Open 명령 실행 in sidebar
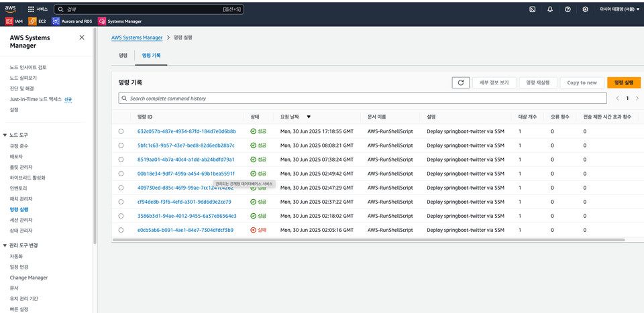Viewport: 644px width, 313px height. point(19,209)
